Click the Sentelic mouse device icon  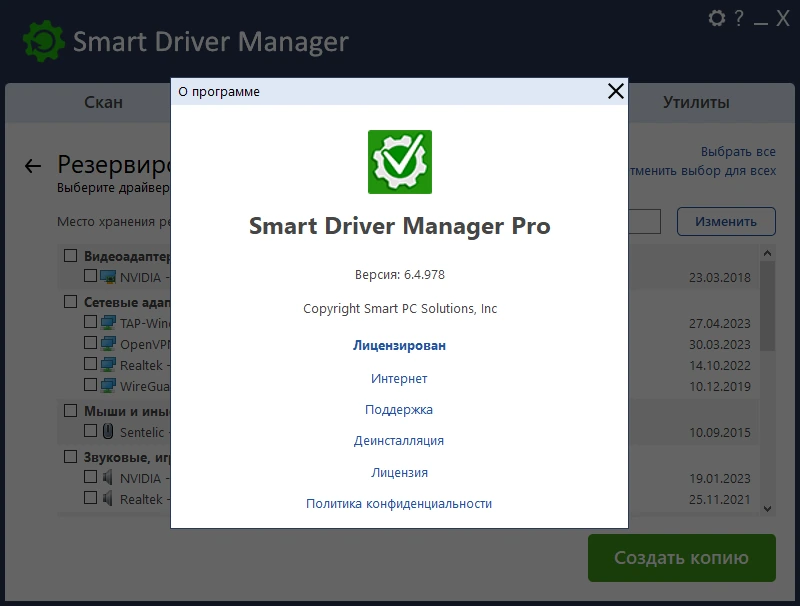[x=108, y=432]
